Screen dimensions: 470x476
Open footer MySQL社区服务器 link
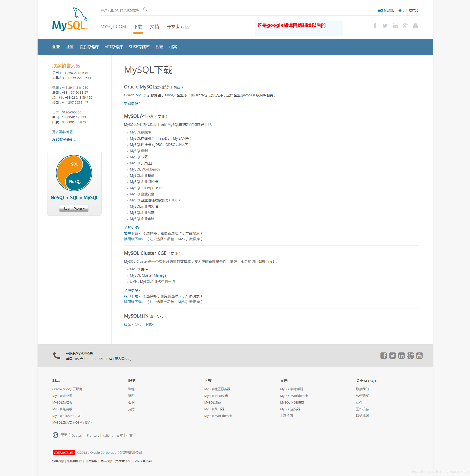[217, 389]
